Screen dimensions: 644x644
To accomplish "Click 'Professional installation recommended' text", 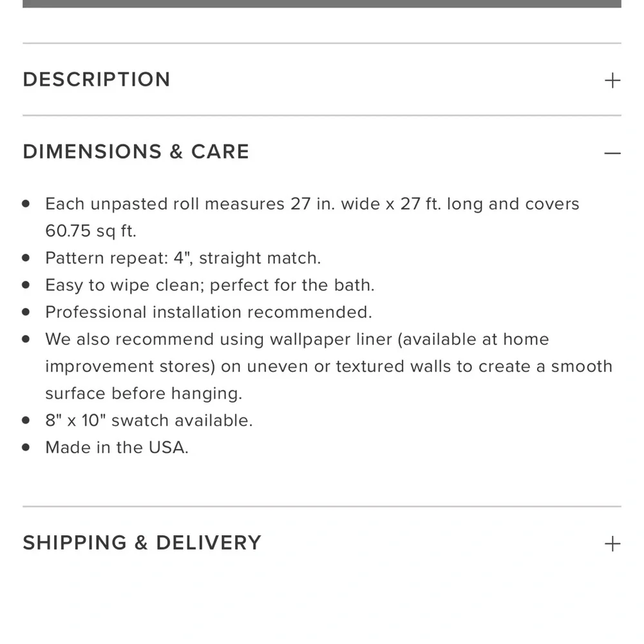I will 209,312.
